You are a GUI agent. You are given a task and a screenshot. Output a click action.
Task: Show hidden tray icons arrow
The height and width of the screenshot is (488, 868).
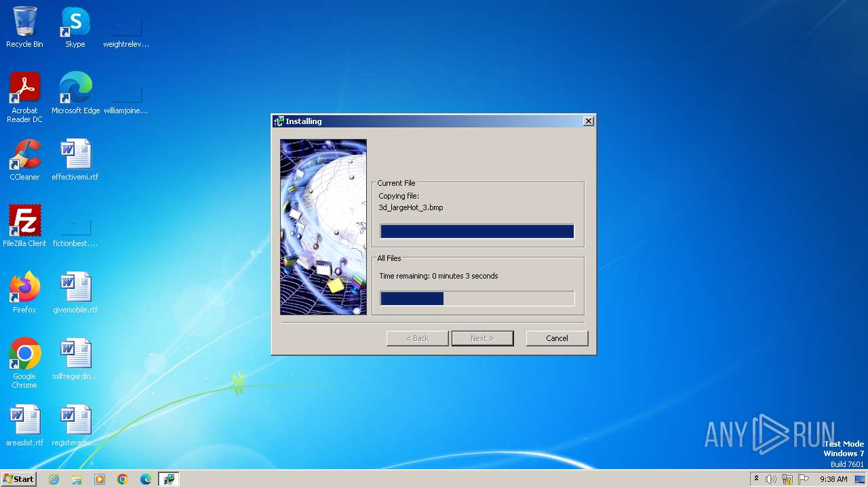[756, 479]
